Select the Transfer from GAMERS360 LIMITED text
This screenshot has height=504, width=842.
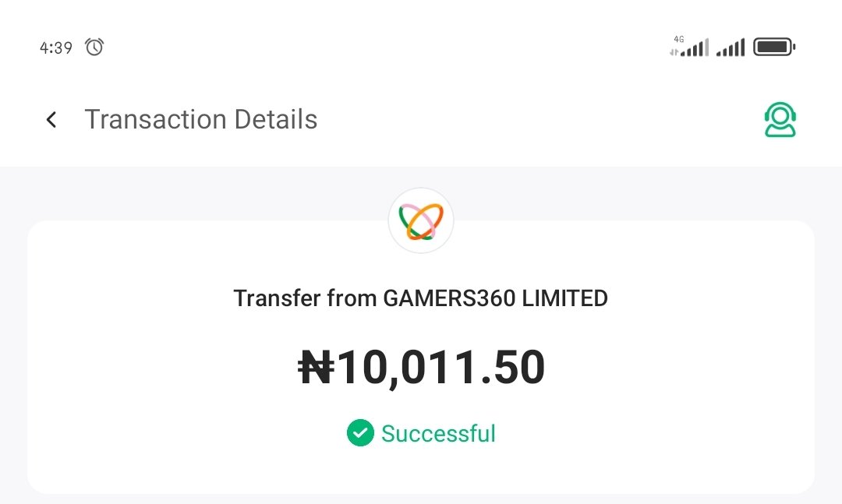tap(421, 298)
